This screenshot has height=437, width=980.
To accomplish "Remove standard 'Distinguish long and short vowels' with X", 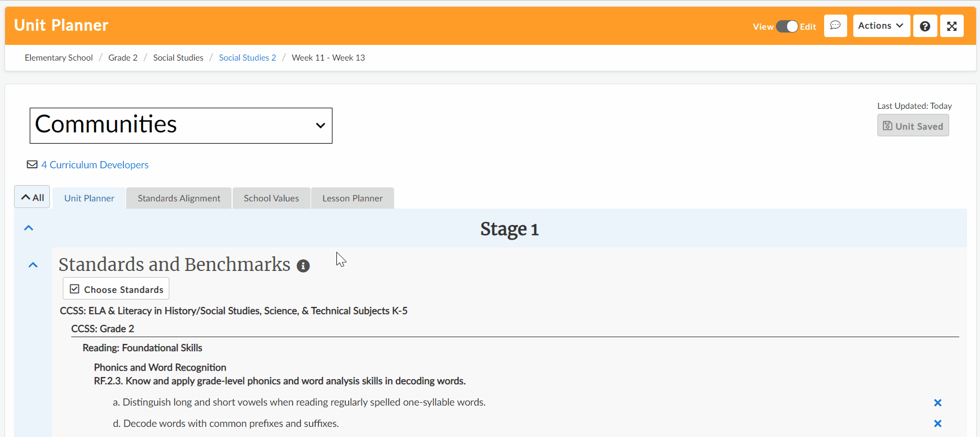I will pos(937,403).
